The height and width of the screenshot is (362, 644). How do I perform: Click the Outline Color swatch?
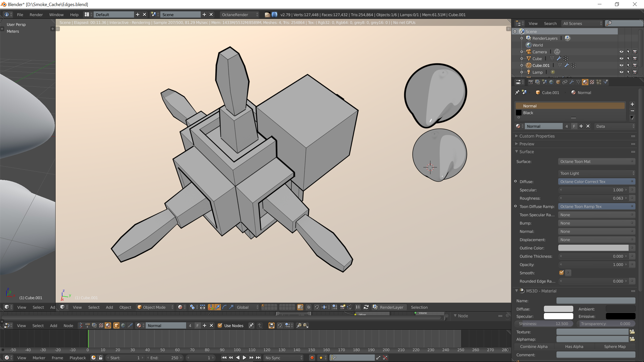click(593, 248)
